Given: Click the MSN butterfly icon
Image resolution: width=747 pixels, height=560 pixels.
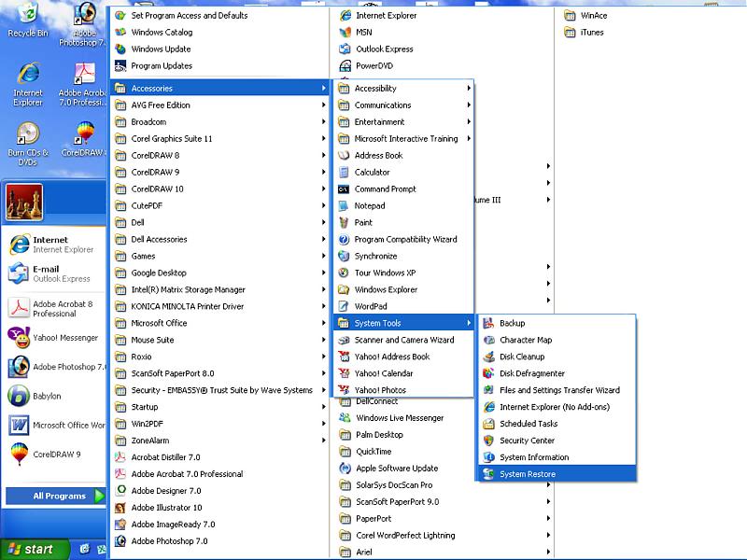Looking at the screenshot, I should pyautogui.click(x=345, y=32).
